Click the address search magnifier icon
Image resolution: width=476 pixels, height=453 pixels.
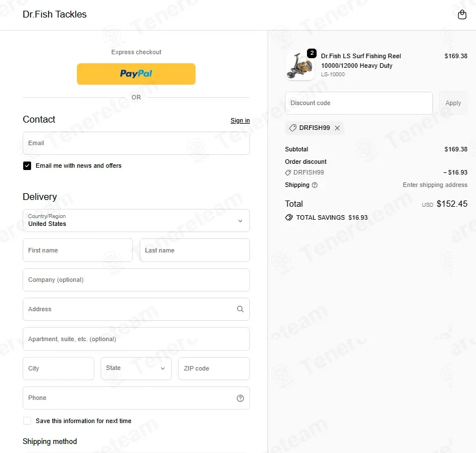[240, 309]
